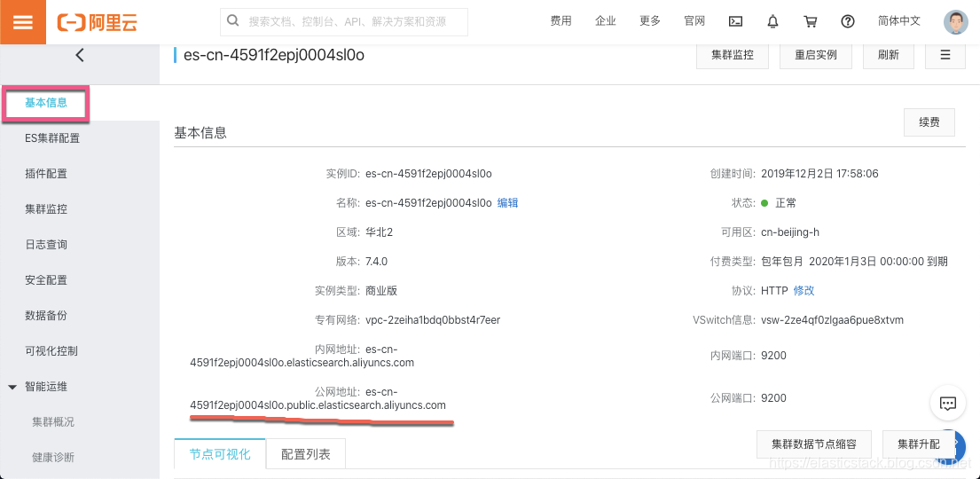
Task: Click the instance ID value es-cn-4591f2epj0004sl0o
Action: pos(428,173)
